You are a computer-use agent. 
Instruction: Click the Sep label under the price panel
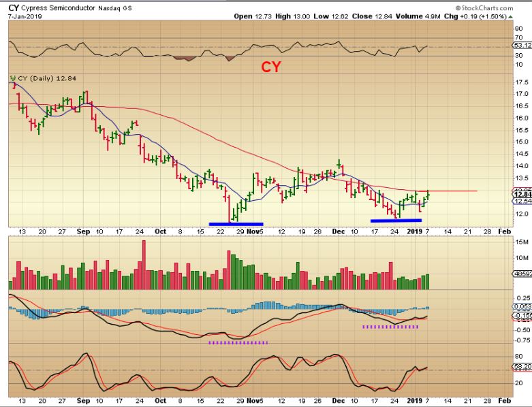[x=83, y=231]
